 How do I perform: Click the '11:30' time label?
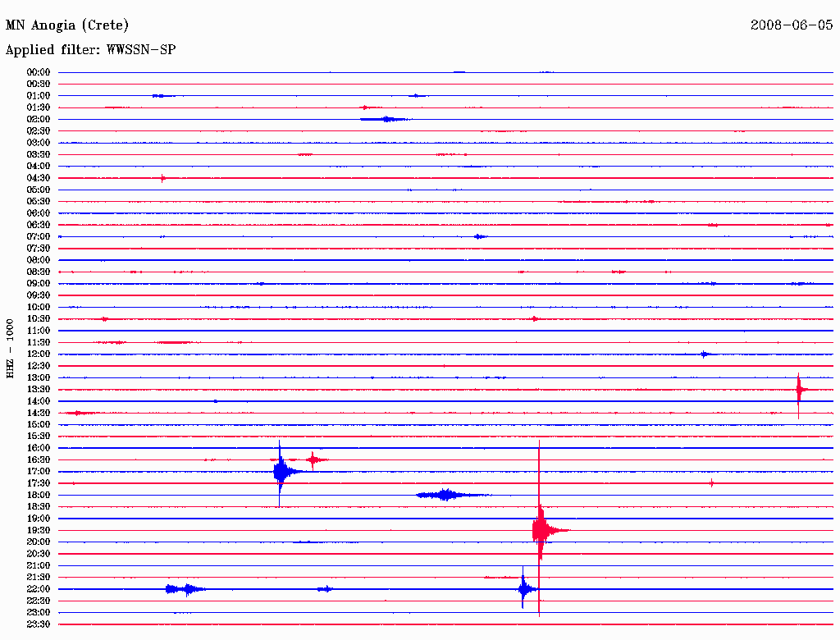click(x=39, y=342)
